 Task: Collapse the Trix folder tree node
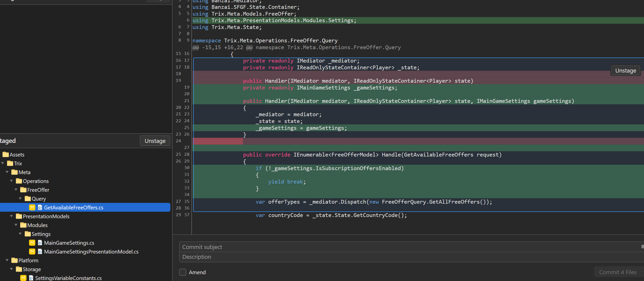point(3,163)
